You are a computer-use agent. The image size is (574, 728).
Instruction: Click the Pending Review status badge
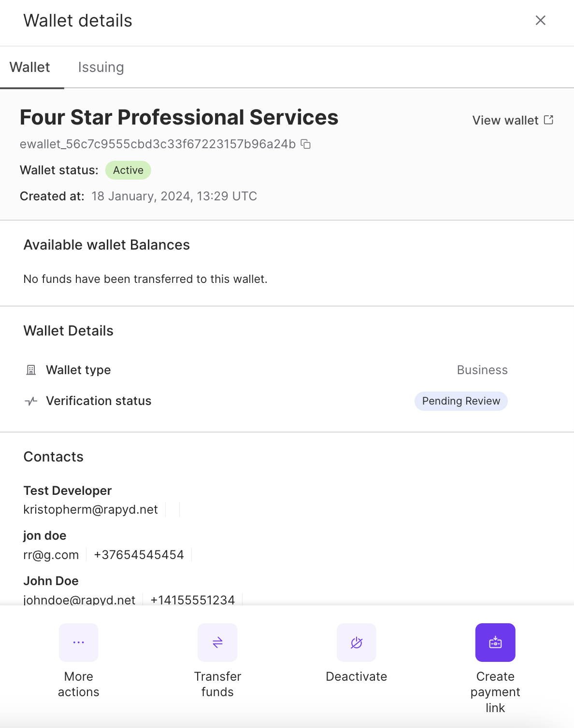point(461,401)
